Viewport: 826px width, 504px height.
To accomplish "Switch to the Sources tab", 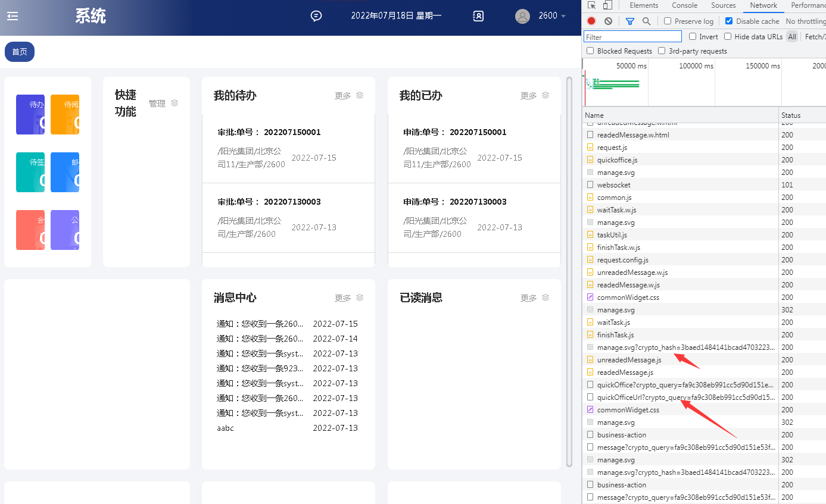I will [x=723, y=5].
